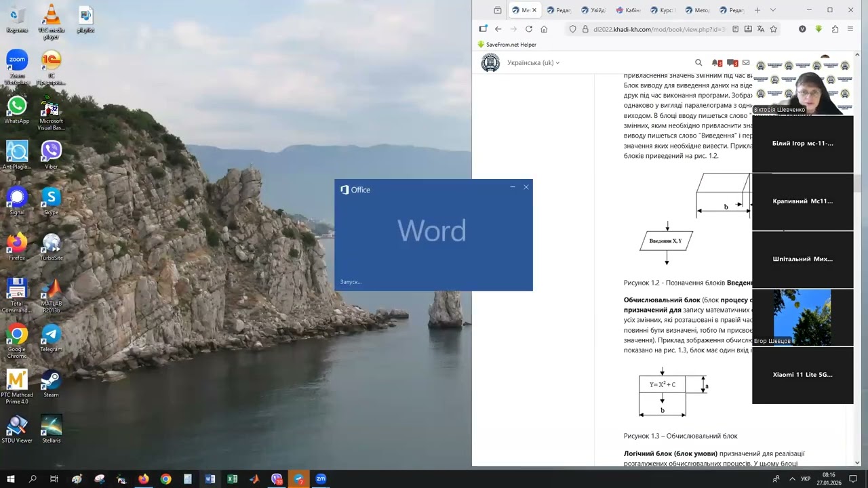Open Task View on the taskbar
Screen dimensions: 868x488
click(54, 479)
